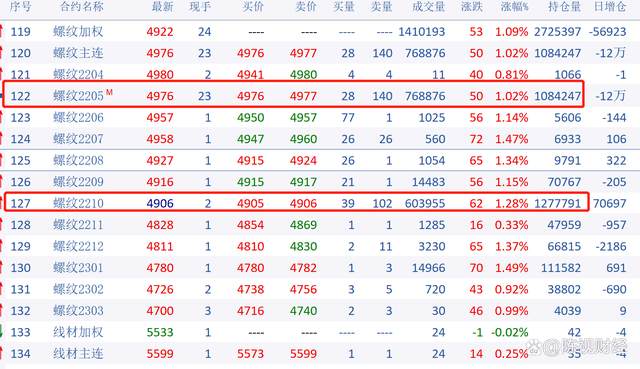Select the 螺纹主连 contract name
The image size is (640, 369).
click(x=78, y=53)
